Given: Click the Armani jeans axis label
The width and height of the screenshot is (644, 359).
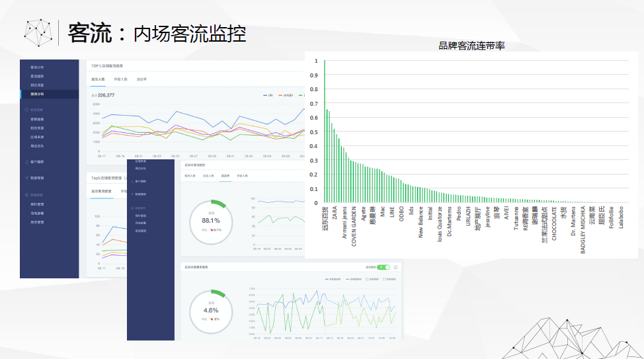Looking at the screenshot, I should (x=344, y=222).
